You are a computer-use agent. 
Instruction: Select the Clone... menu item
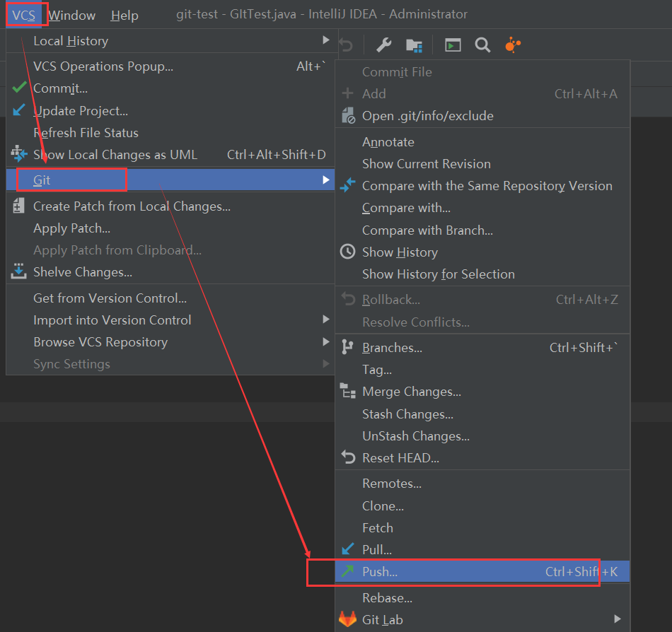coord(482,506)
